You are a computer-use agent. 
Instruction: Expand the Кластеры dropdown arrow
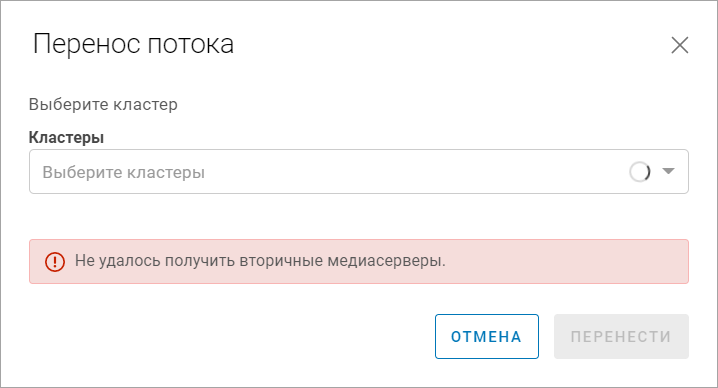tap(669, 171)
